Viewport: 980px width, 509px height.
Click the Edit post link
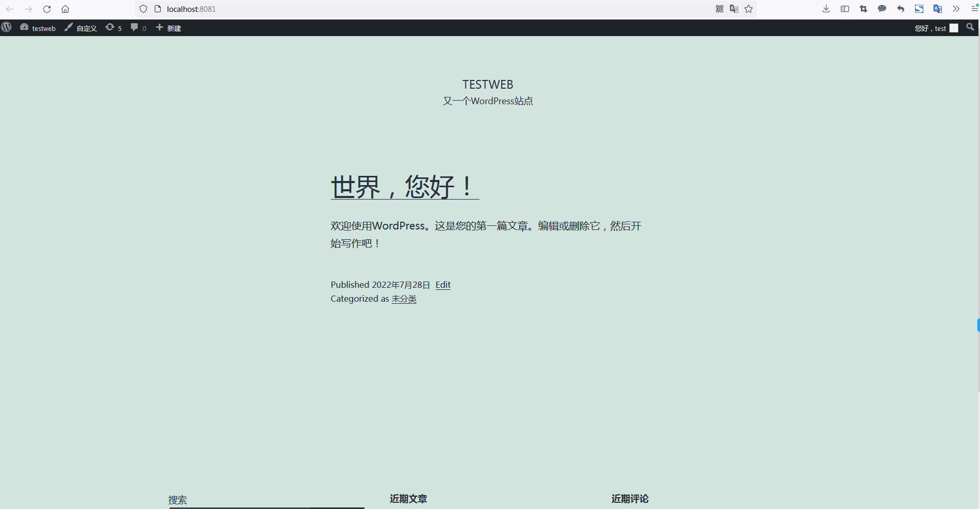443,285
